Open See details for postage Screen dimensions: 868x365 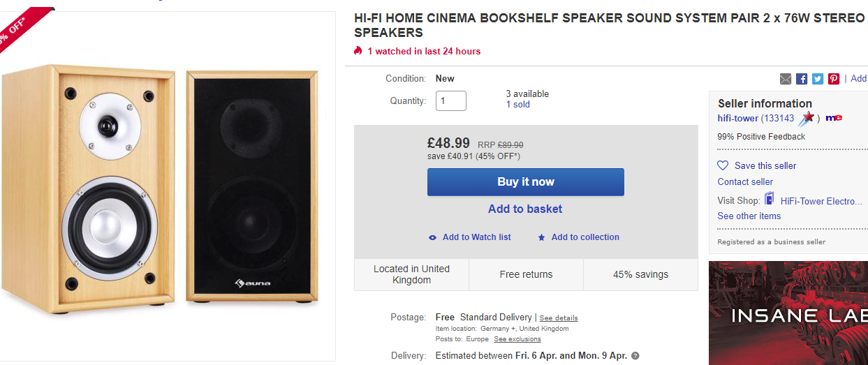tap(559, 318)
